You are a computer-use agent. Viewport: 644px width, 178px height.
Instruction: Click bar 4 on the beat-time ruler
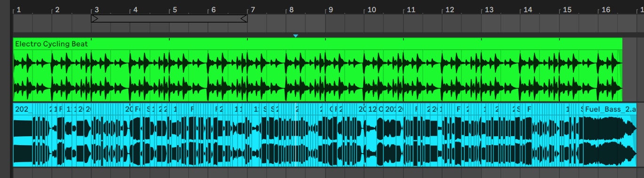pos(135,9)
